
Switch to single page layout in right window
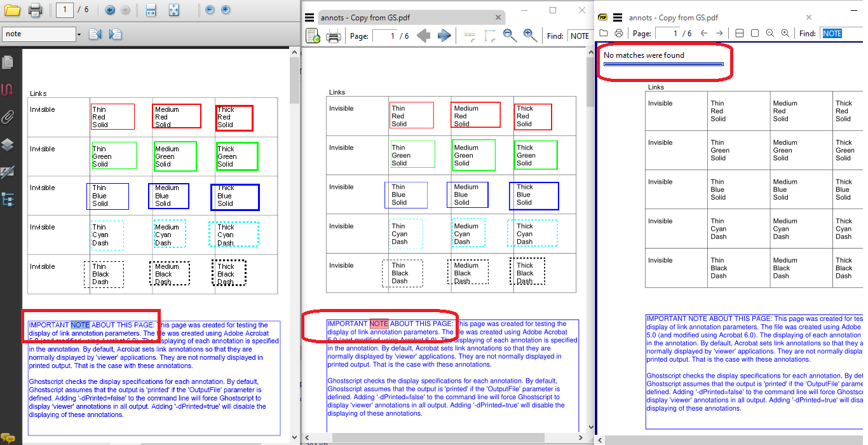[x=755, y=33]
